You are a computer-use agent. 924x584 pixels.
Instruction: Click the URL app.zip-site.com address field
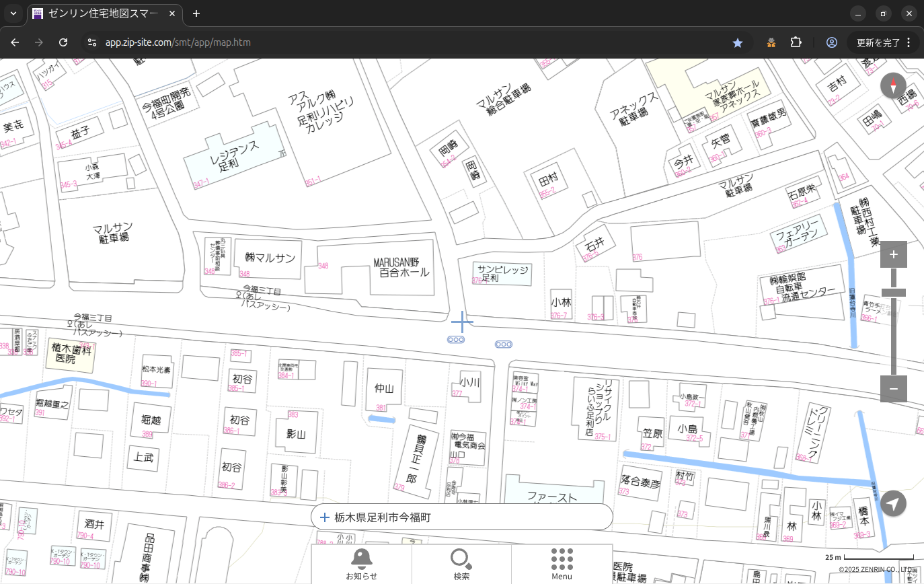pyautogui.click(x=178, y=42)
